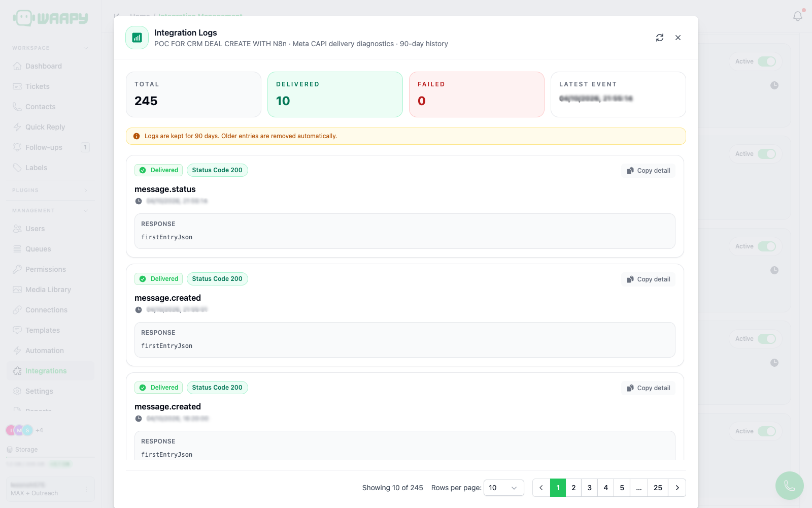Click the Labels tag icon

point(17,168)
